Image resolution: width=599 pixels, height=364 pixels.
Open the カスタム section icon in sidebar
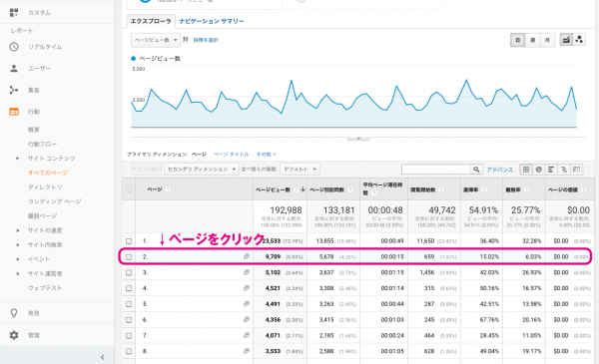14,13
